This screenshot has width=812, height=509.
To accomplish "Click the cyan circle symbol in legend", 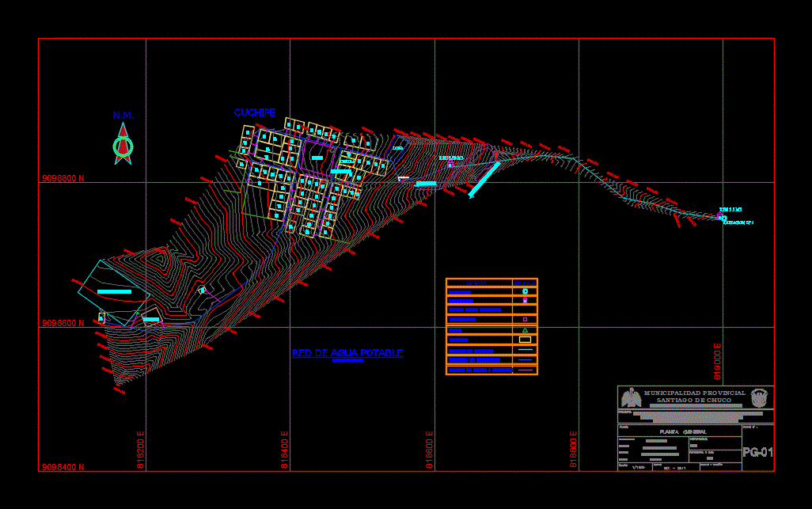I will coord(525,291).
